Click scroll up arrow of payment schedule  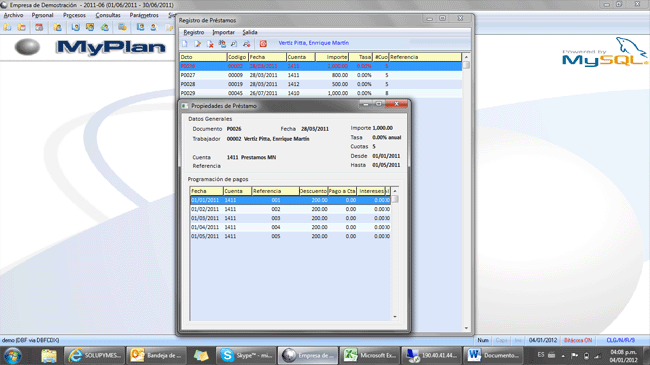[x=395, y=191]
